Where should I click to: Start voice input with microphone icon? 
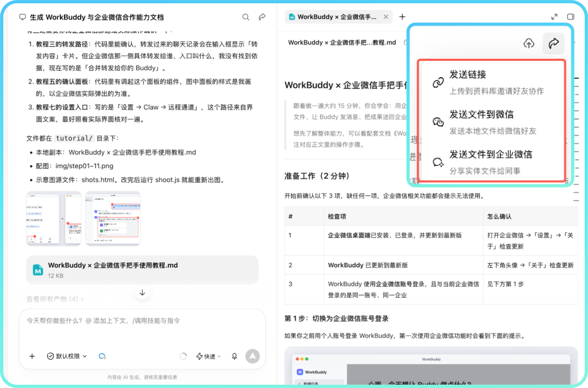click(234, 356)
